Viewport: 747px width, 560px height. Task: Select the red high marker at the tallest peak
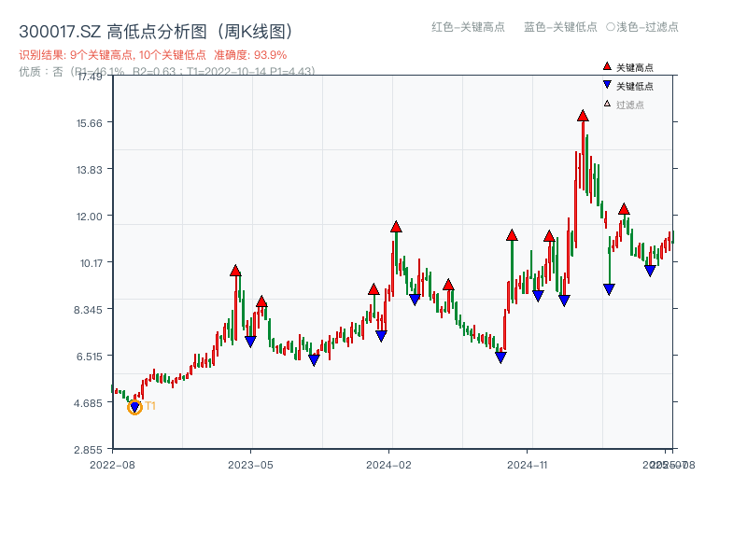(x=583, y=115)
